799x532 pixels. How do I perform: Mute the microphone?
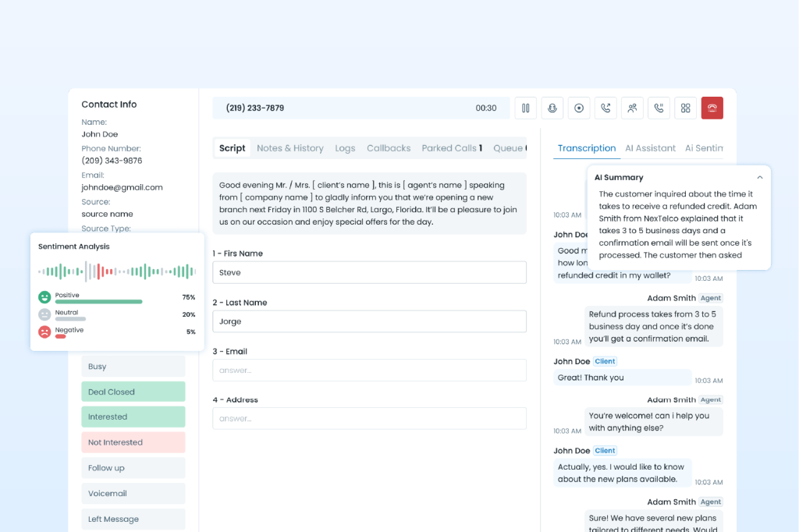[552, 108]
